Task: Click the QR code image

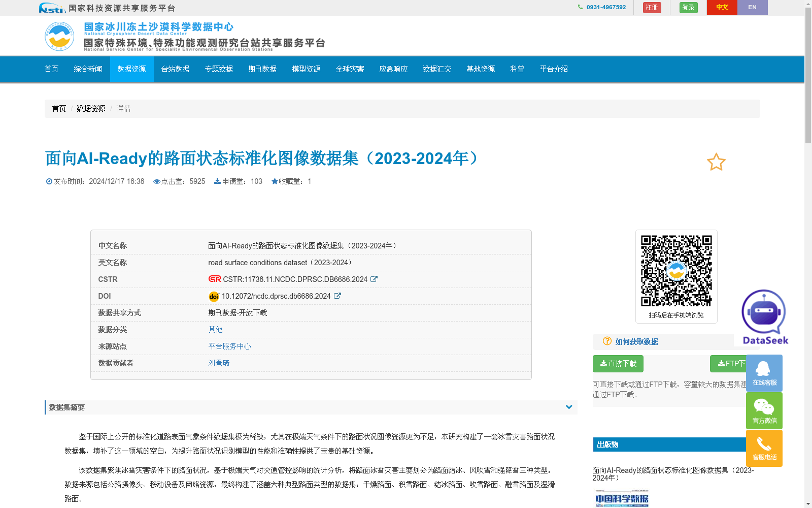Action: (x=676, y=271)
